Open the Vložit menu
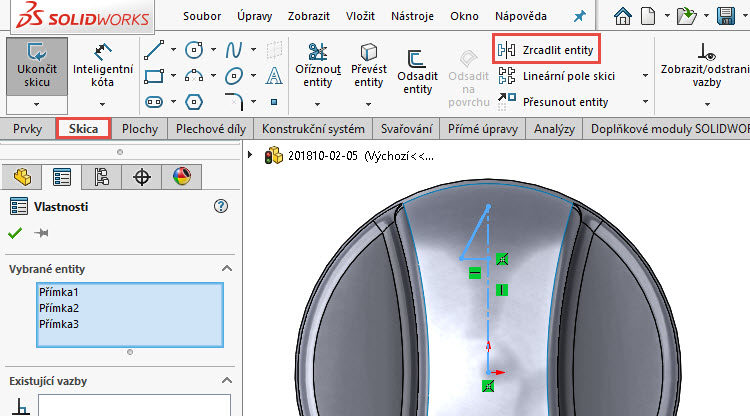The width and height of the screenshot is (750, 416). pos(360,16)
